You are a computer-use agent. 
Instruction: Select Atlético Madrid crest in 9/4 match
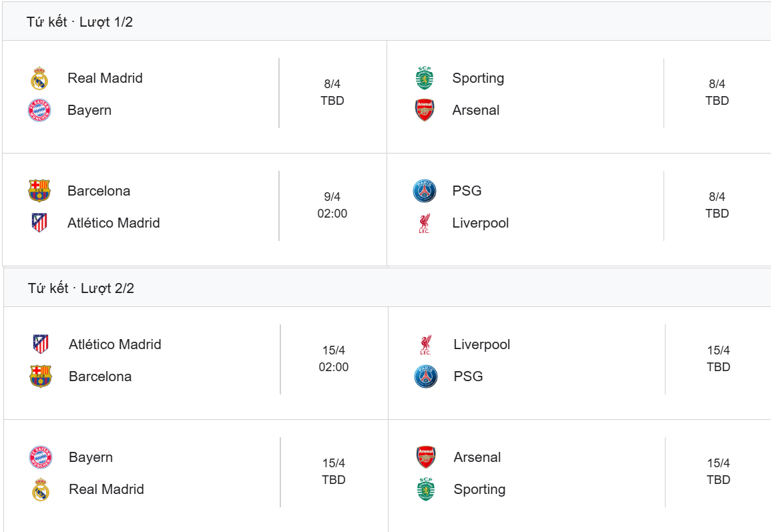(x=39, y=223)
